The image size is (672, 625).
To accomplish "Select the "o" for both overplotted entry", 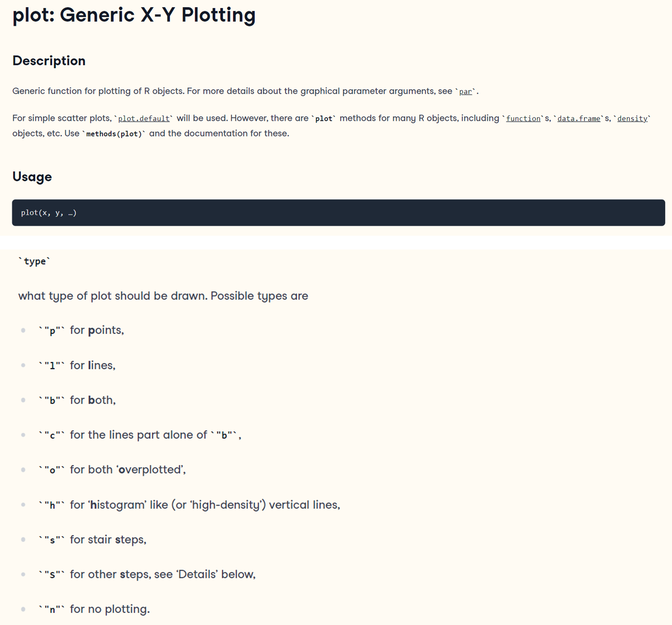I will point(112,470).
